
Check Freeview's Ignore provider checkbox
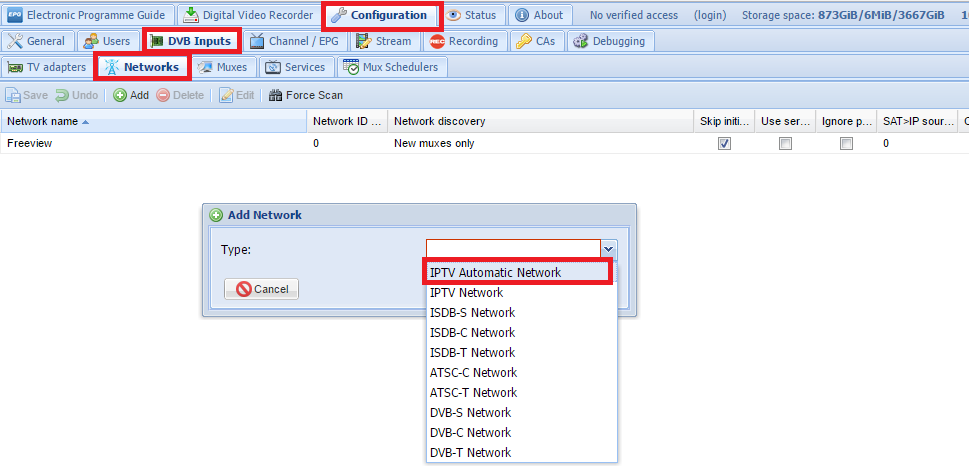pyautogui.click(x=847, y=143)
